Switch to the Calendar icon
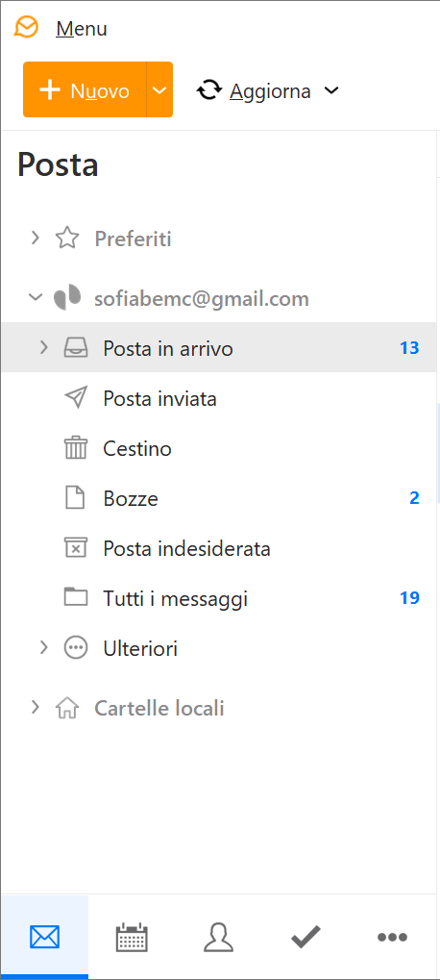This screenshot has width=440, height=980. [x=132, y=937]
